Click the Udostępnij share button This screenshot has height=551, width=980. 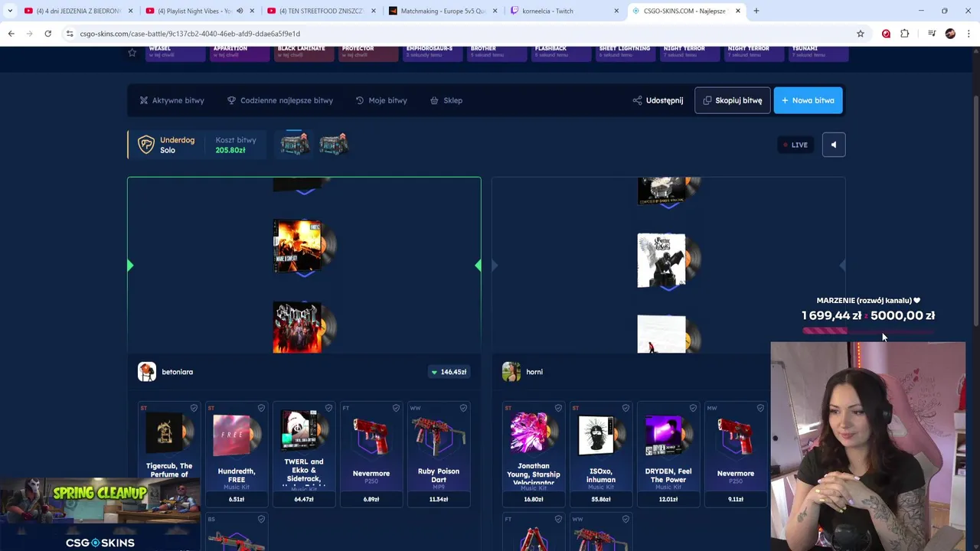pyautogui.click(x=658, y=100)
